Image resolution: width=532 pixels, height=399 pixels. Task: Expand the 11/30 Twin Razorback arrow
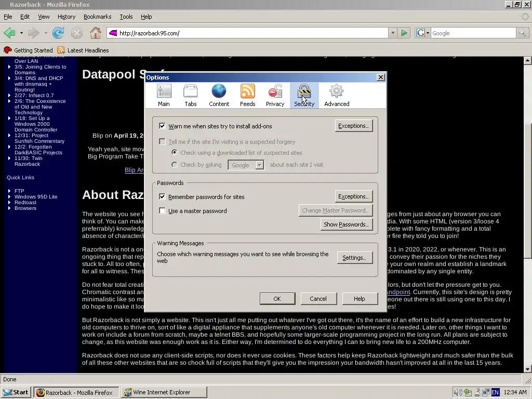(9, 158)
